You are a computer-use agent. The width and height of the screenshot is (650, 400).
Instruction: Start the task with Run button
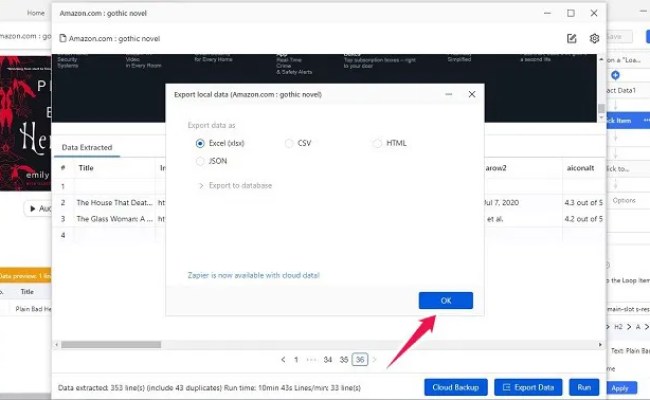pos(584,387)
